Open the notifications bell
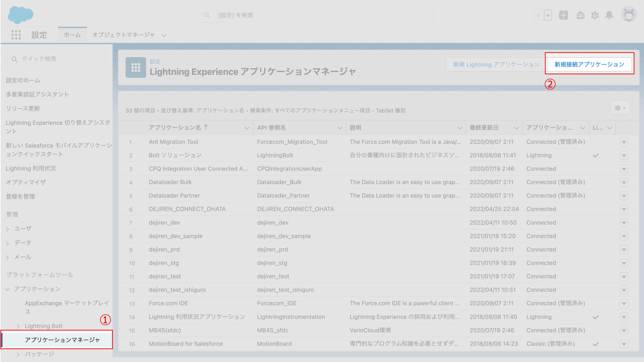Image resolution: width=644 pixels, height=362 pixels. (609, 15)
